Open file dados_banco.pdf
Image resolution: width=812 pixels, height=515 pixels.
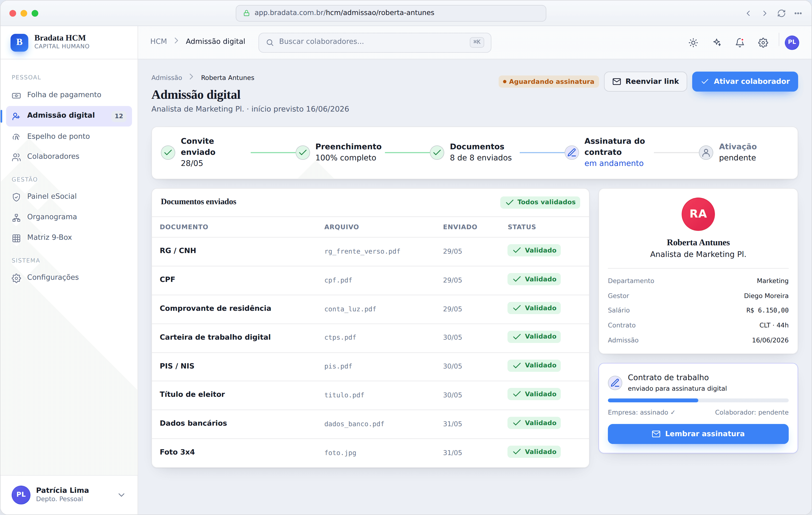point(354,424)
